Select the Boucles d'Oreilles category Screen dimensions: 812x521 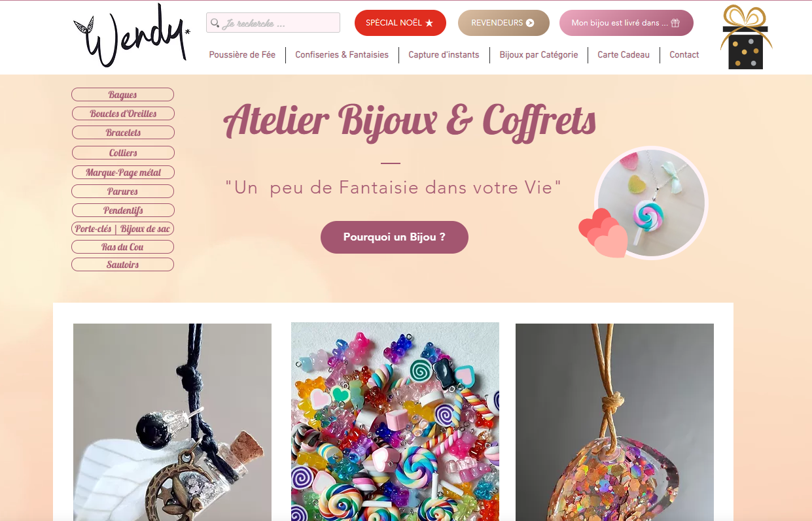coord(123,114)
